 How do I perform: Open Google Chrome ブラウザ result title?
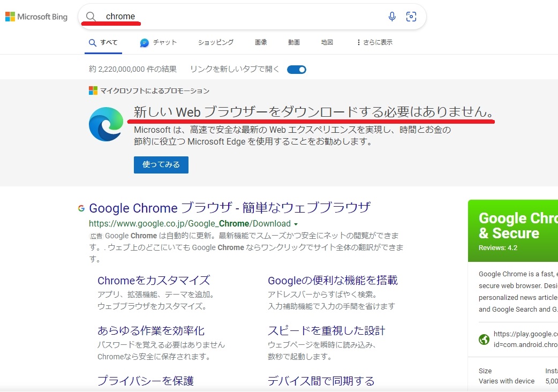click(230, 208)
